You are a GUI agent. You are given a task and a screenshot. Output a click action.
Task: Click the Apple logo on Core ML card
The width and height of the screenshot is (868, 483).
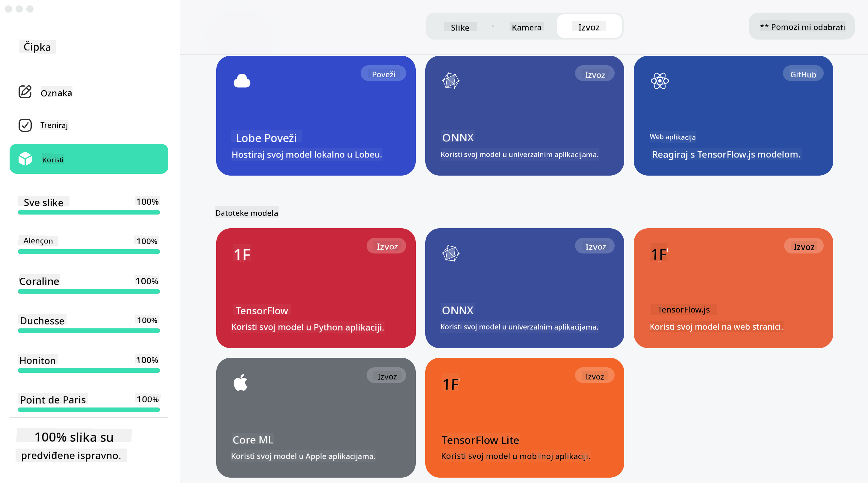coord(241,383)
